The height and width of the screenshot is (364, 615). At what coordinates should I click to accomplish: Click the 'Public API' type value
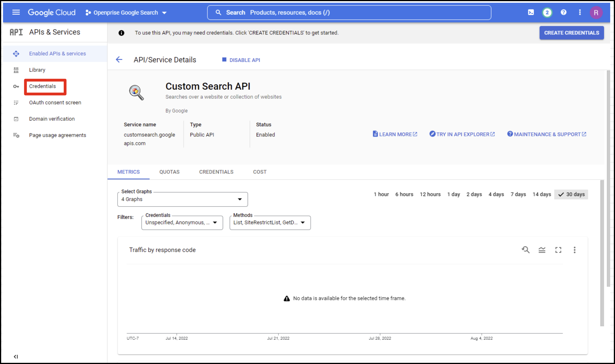202,135
